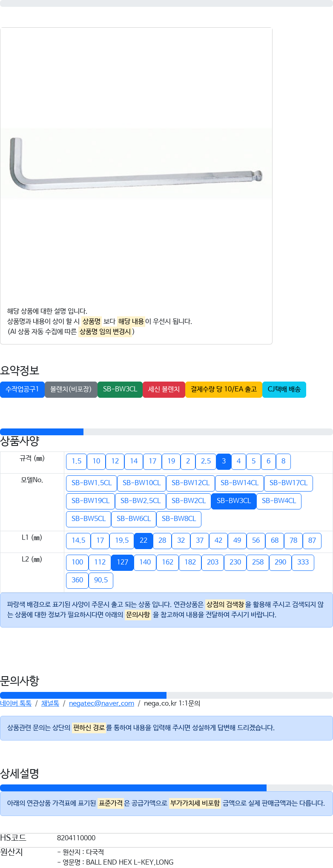Select the red 세신 볼렌치 brand tag
Viewport: 333px width, 868px height.
tap(164, 389)
